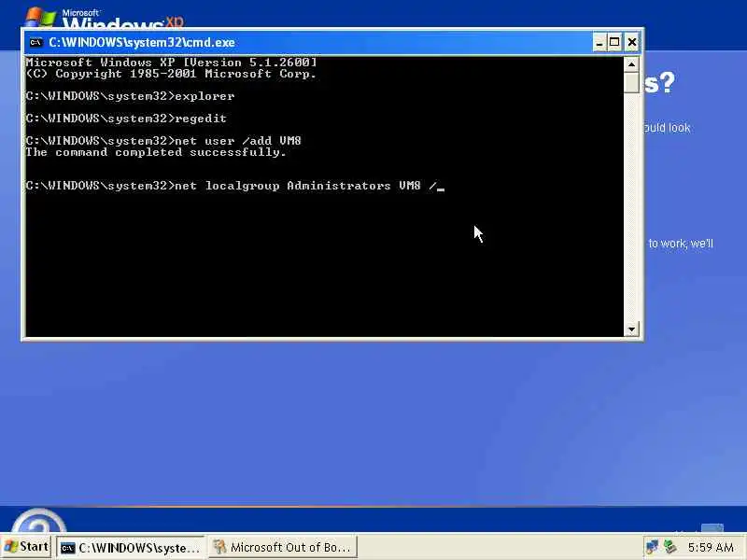Click the 'net user /add VM8' line
This screenshot has height=560, width=747.
click(x=163, y=141)
